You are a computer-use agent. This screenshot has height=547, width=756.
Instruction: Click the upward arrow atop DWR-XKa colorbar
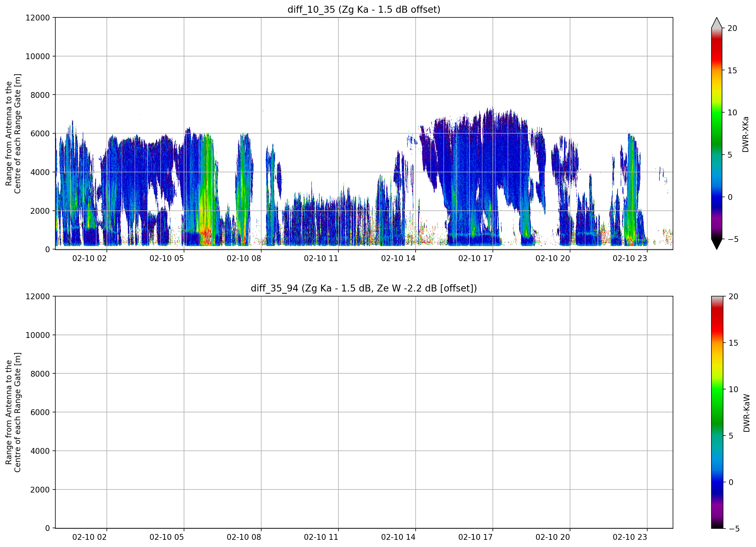(717, 23)
